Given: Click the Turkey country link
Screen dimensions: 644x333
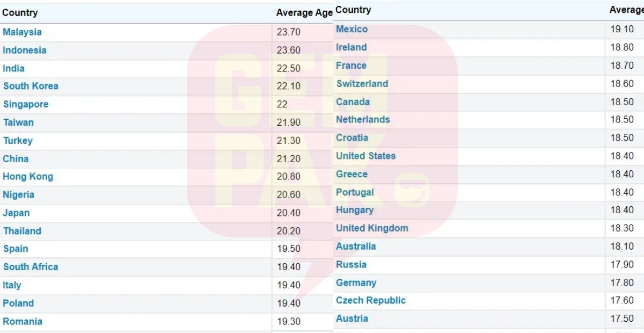Looking at the screenshot, I should 18,141.
